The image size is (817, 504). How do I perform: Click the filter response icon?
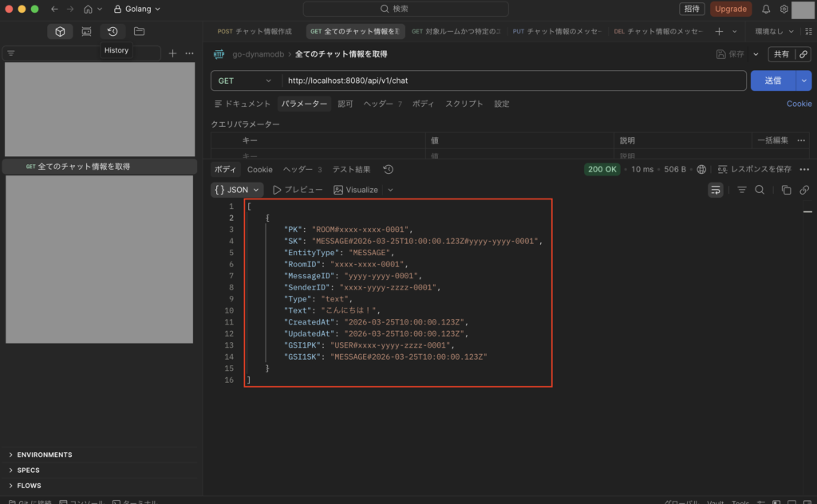pos(742,190)
